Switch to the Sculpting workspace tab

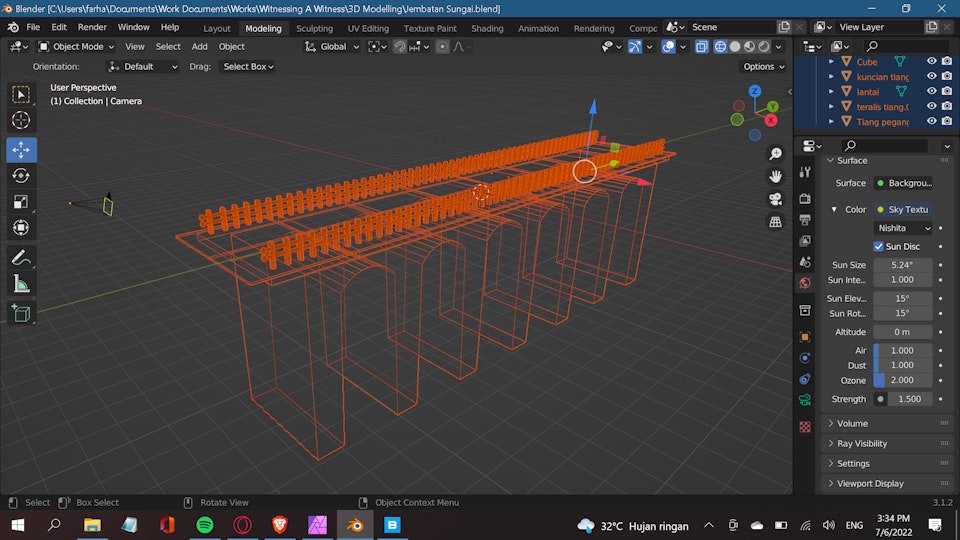(x=315, y=28)
